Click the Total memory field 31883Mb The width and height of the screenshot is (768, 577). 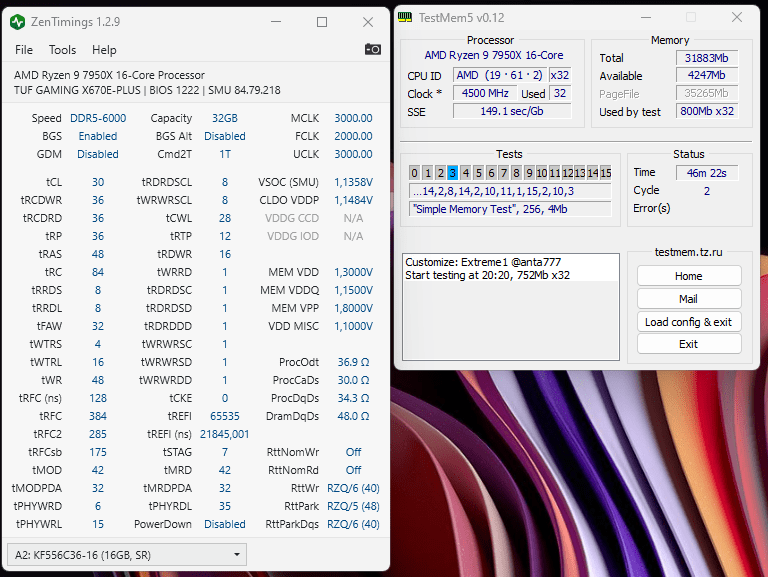tap(707, 58)
